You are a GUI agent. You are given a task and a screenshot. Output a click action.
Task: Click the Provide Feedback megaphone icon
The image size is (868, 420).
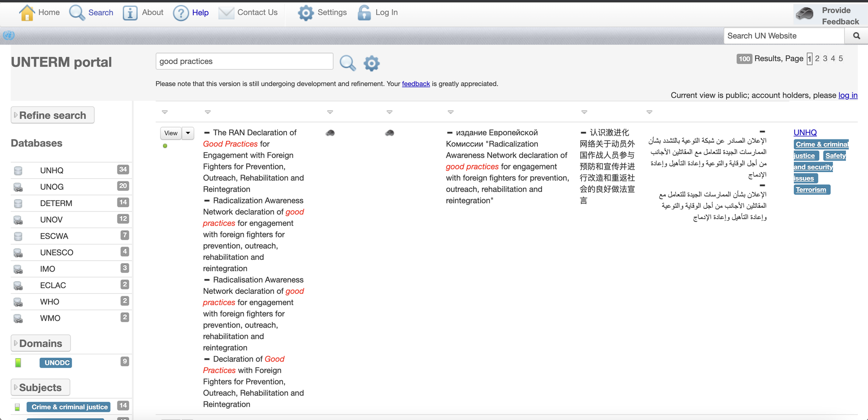point(804,14)
